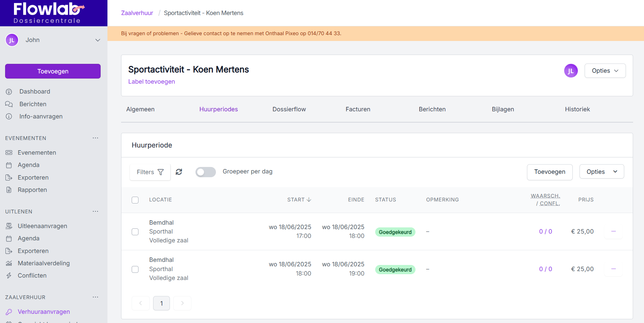Check the box for the 18:00 Bemdhal row
The width and height of the screenshot is (644, 323).
[135, 269]
